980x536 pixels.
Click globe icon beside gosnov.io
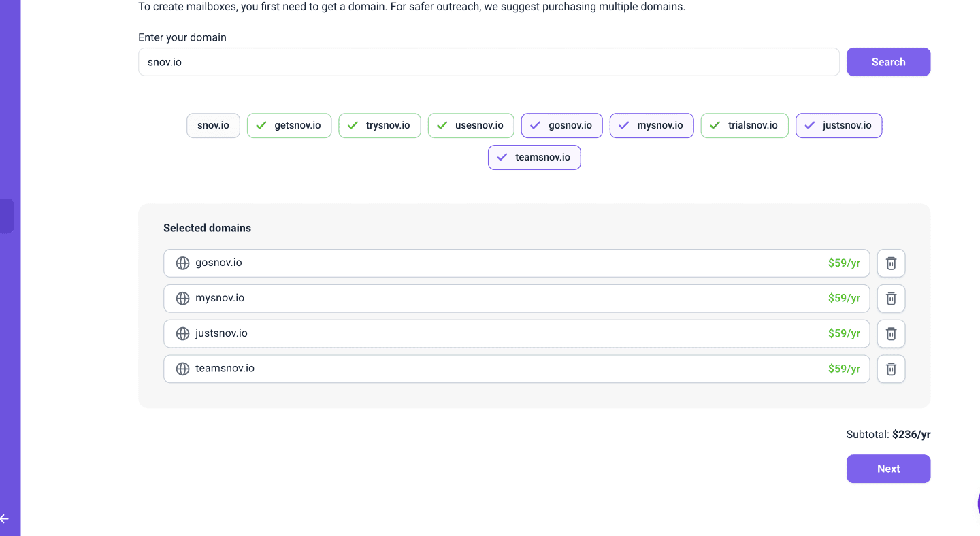click(x=182, y=263)
